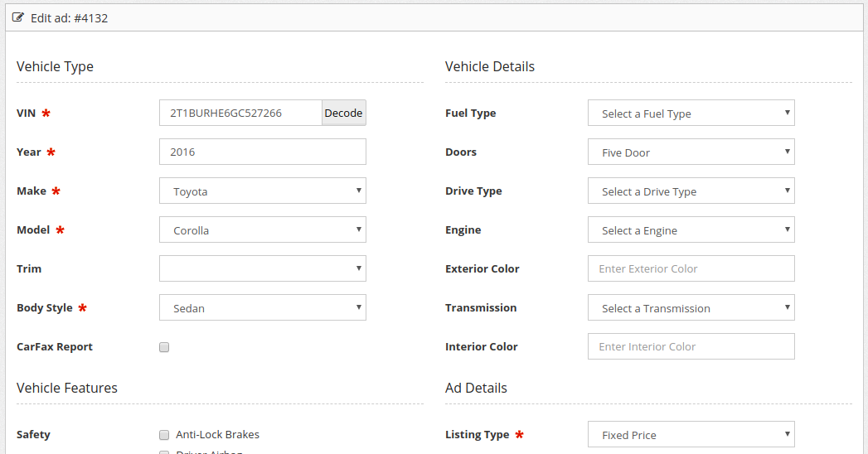Focus the Year input showing 2016

(262, 152)
